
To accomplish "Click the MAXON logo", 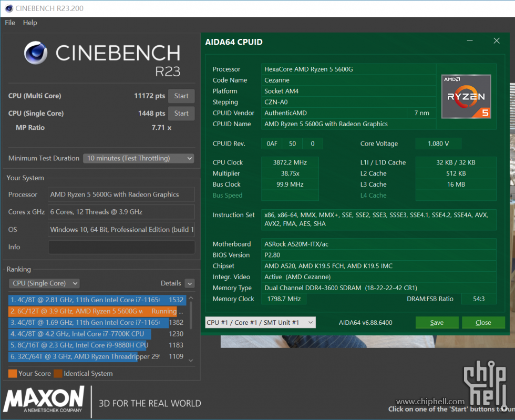I will click(44, 398).
